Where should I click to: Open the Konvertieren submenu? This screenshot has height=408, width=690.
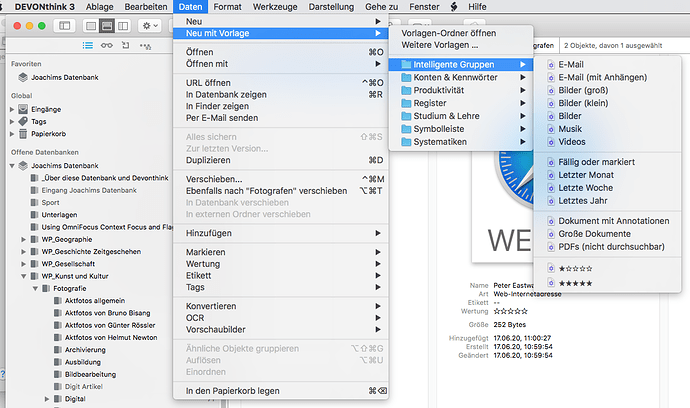tap(281, 306)
